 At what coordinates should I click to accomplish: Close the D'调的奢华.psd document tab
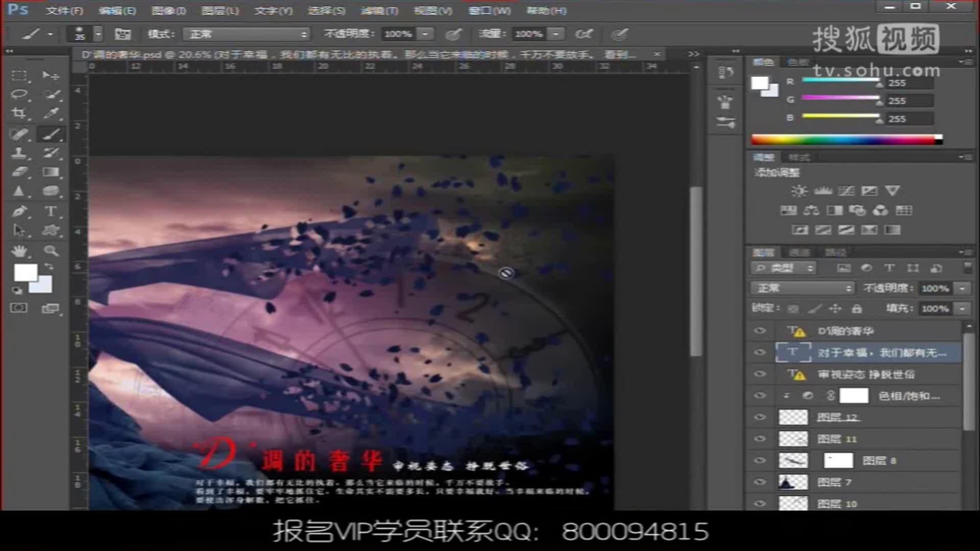click(657, 54)
